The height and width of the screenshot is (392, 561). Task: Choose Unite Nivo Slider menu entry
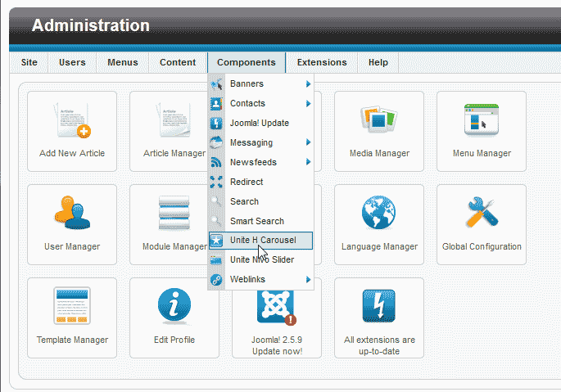point(261,259)
